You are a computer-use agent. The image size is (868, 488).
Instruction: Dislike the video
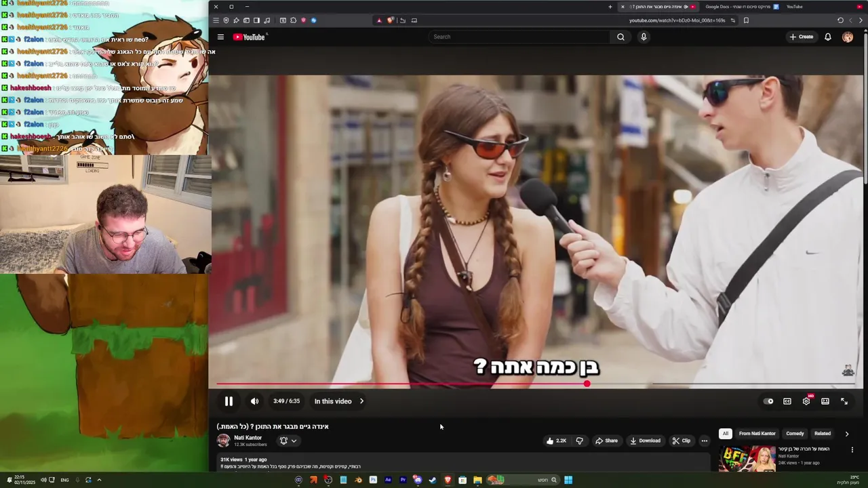579,441
